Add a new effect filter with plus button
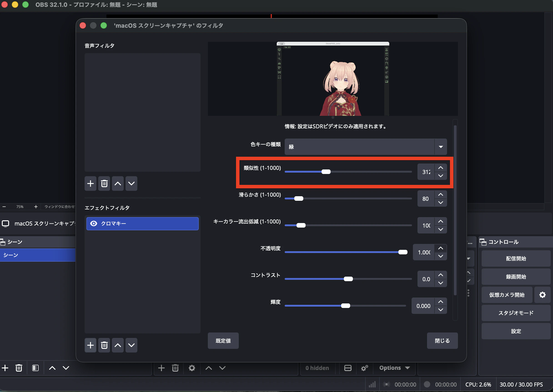Screen dimensions: 553x392 (90, 345)
